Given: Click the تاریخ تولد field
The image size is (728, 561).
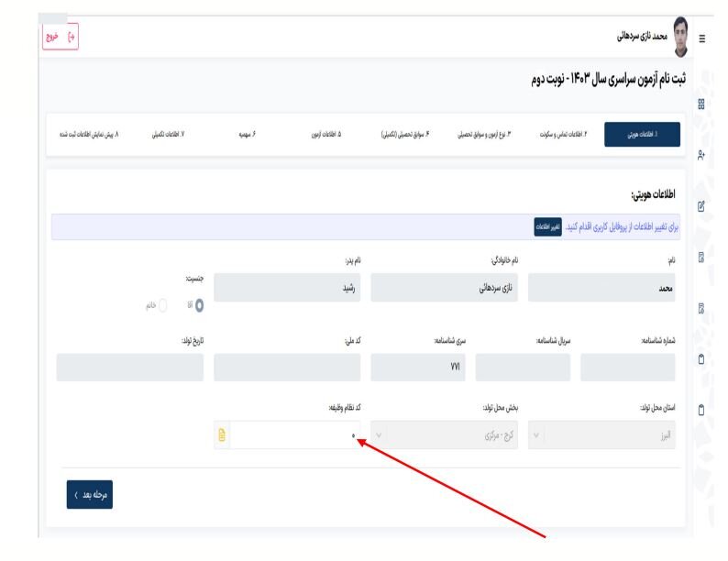Looking at the screenshot, I should coord(130,367).
